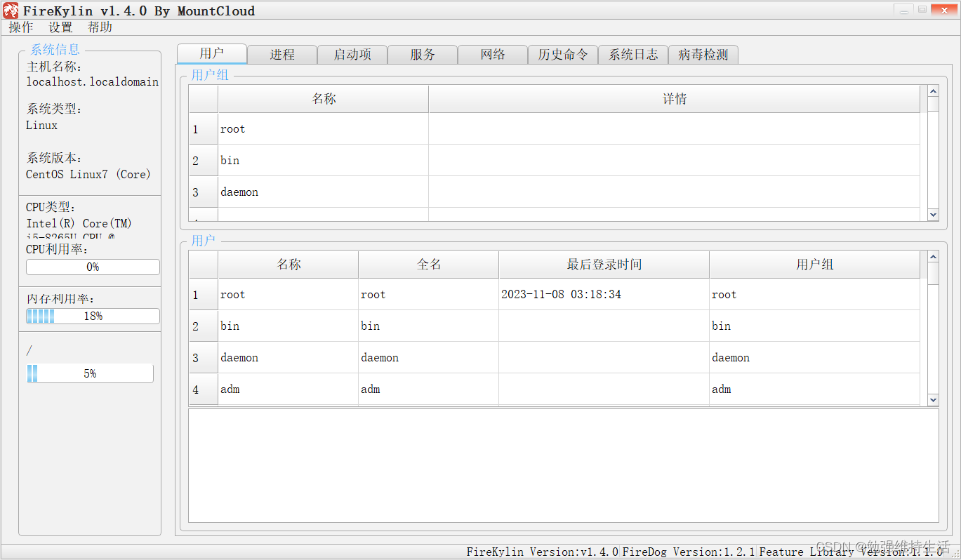Switch to the 病毒检测 (Virus Detection) tab
This screenshot has width=961, height=560.
[703, 54]
